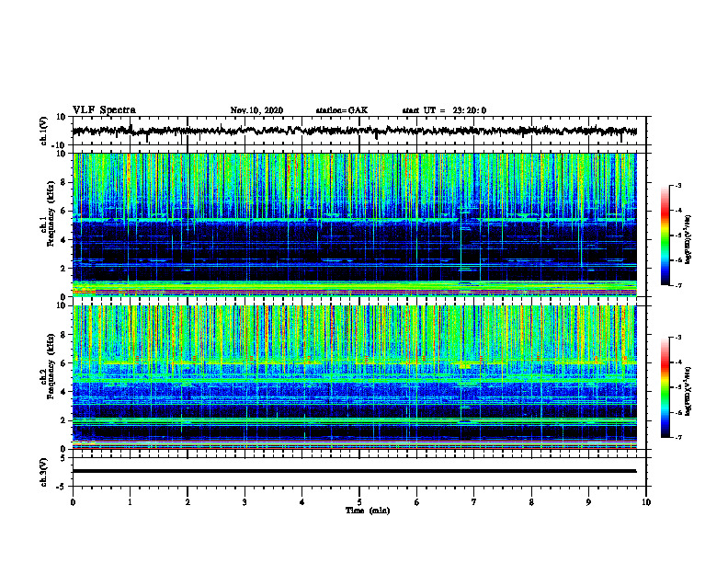Click time axis tick label "8"
This screenshot has height=563, width=728.
point(531,502)
